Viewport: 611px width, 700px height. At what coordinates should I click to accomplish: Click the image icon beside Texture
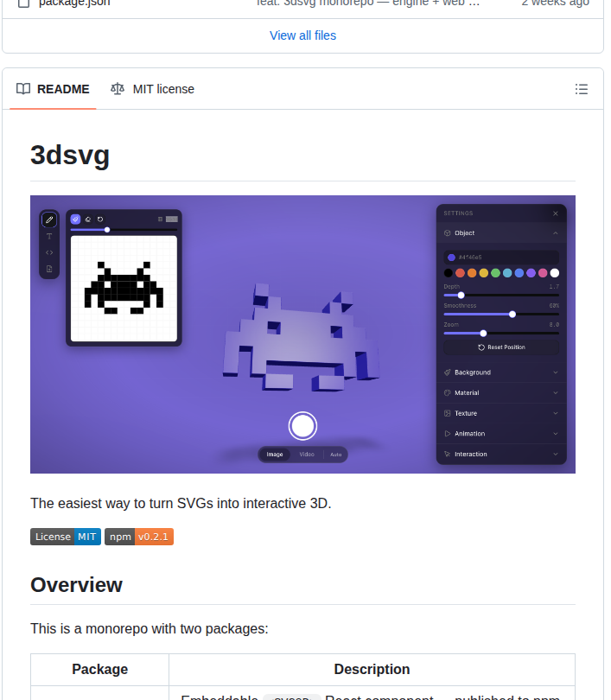coord(447,413)
